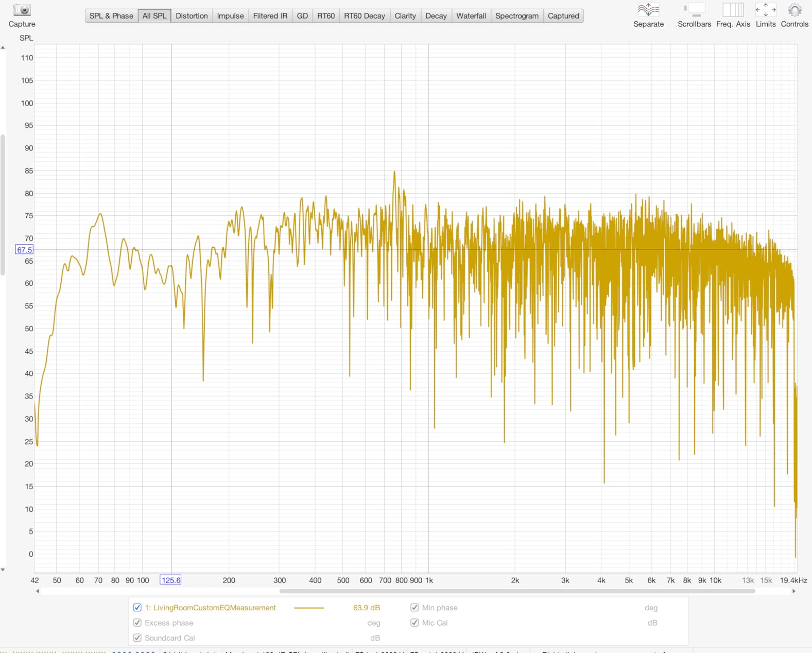Switch to the Waterfall tab
Image resolution: width=812 pixels, height=653 pixels.
[x=471, y=16]
